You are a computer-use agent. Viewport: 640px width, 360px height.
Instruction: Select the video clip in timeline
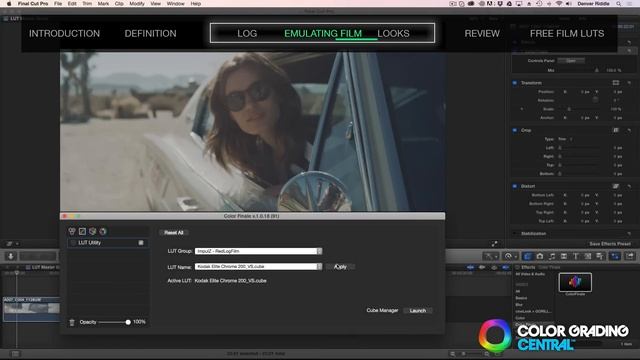pos(31,308)
